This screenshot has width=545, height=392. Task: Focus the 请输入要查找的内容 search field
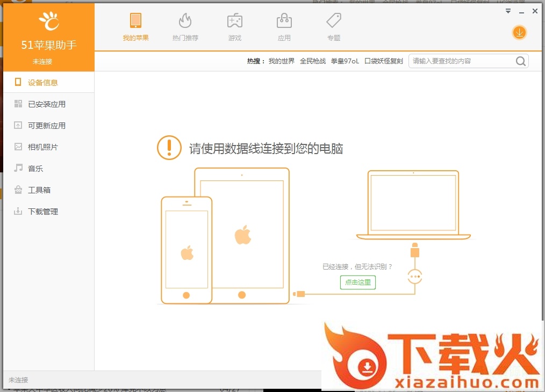click(x=469, y=61)
